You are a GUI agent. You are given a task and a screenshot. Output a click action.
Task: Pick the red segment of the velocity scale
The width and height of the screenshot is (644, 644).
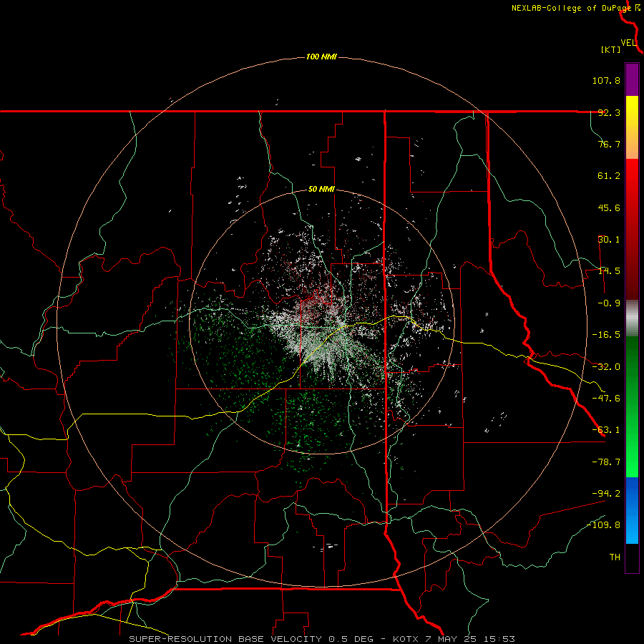[632, 229]
